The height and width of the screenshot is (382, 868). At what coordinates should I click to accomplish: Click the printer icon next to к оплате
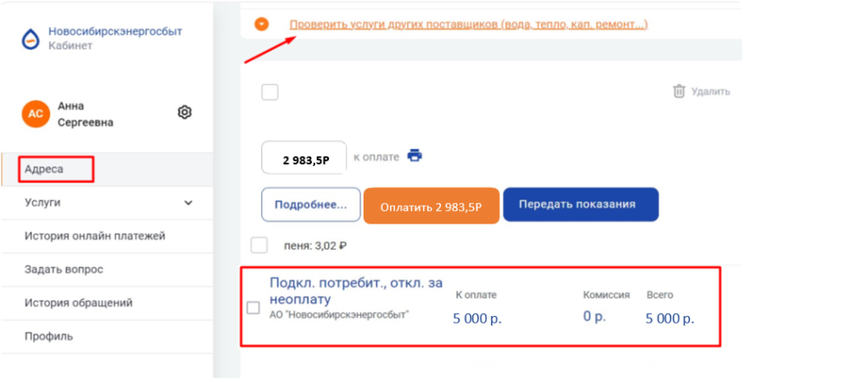415,155
